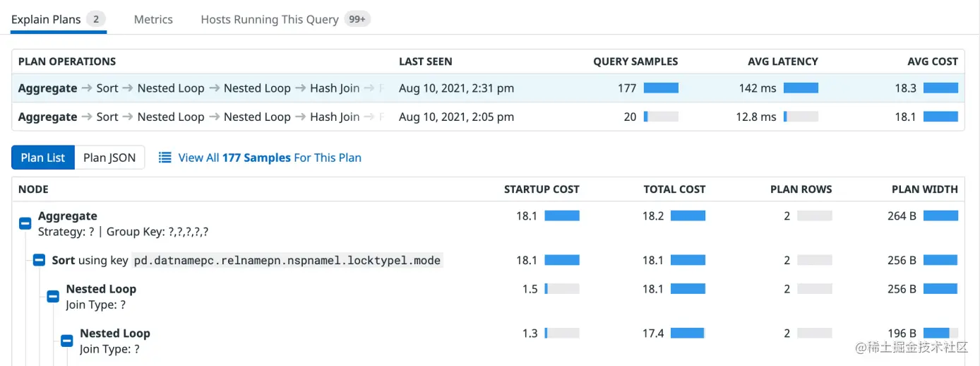Sort plans by Query Samples header
The width and height of the screenshot is (980, 366).
635,61
